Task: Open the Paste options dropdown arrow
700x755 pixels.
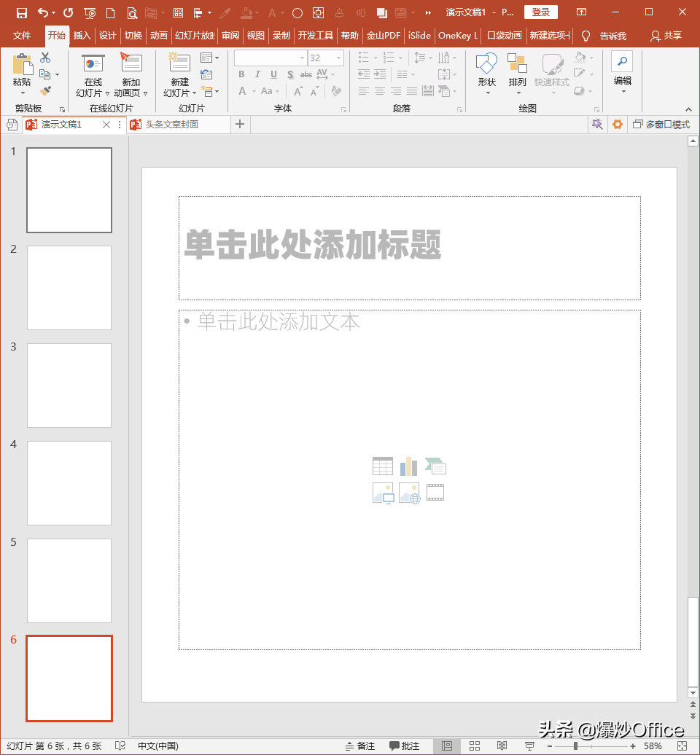Action: click(x=22, y=93)
